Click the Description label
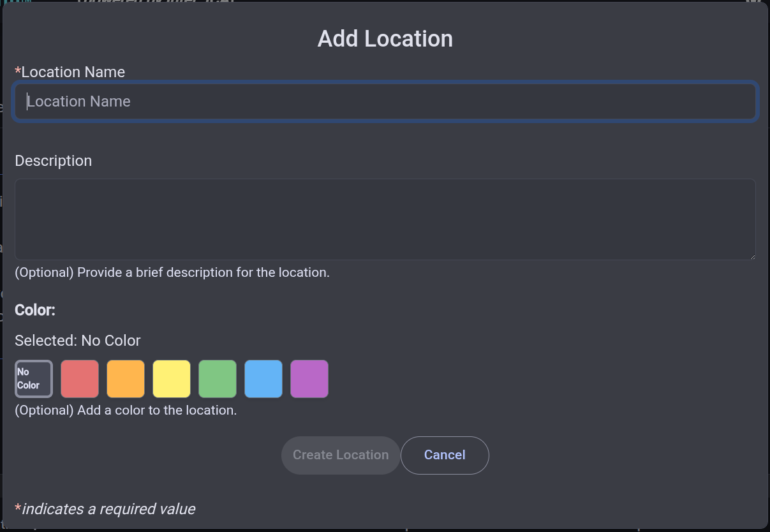The image size is (770, 532). pyautogui.click(x=54, y=161)
